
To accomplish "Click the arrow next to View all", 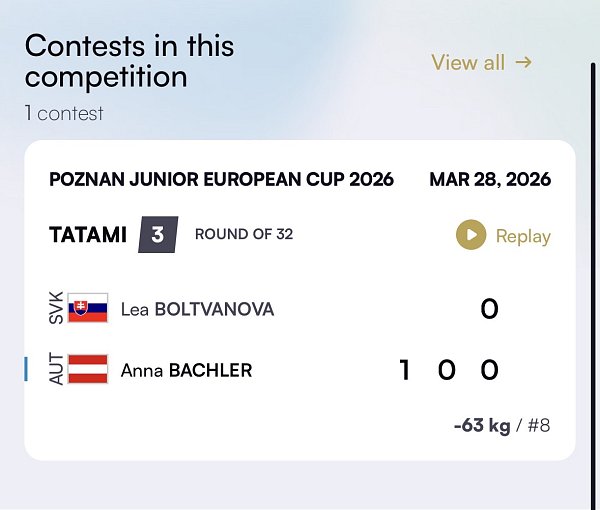I will 523,62.
